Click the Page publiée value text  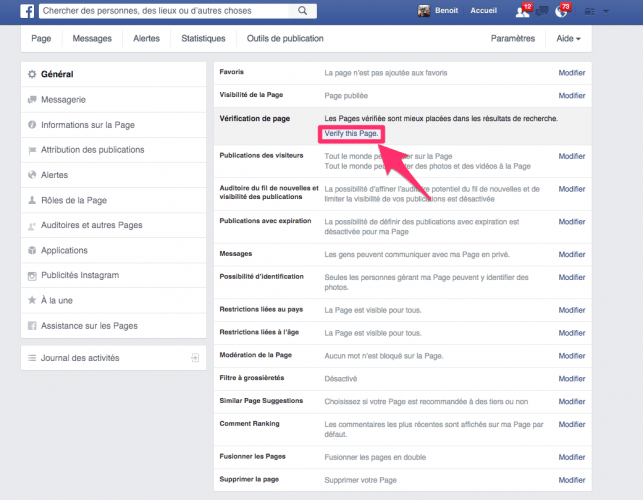pos(346,96)
